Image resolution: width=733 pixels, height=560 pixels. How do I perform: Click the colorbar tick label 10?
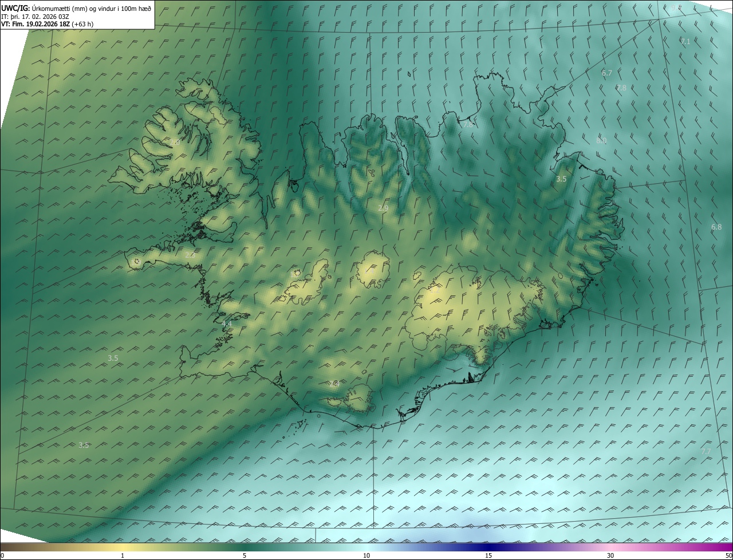pyautogui.click(x=366, y=555)
